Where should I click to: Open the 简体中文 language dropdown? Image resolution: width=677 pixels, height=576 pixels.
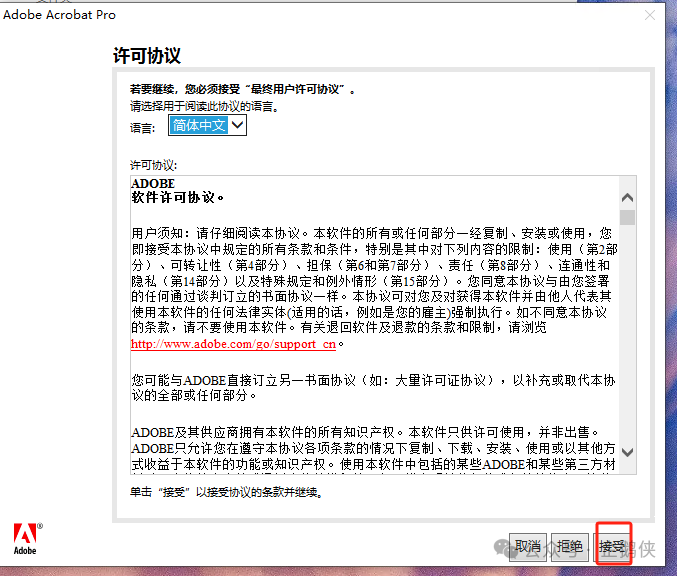coord(207,125)
